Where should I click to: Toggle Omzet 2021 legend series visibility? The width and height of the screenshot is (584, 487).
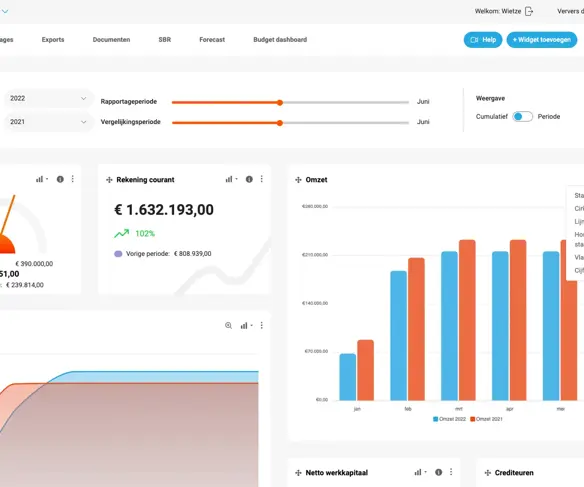tap(486, 419)
